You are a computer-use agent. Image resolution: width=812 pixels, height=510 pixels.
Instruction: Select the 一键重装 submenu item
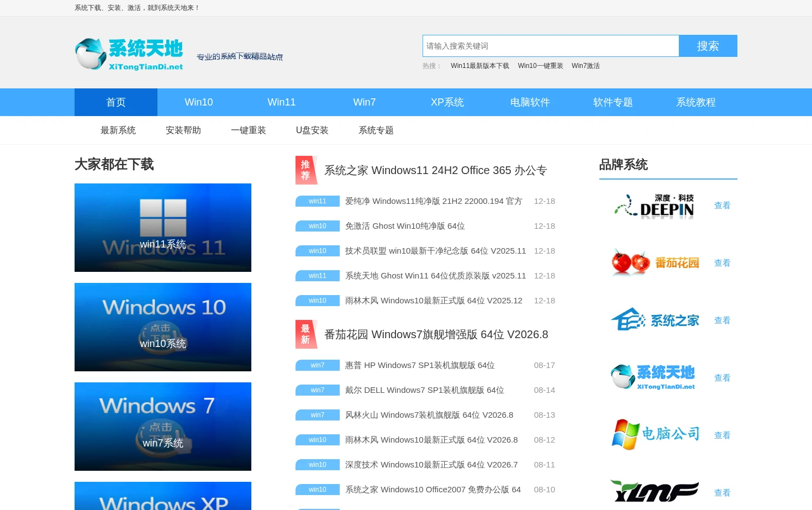[249, 130]
